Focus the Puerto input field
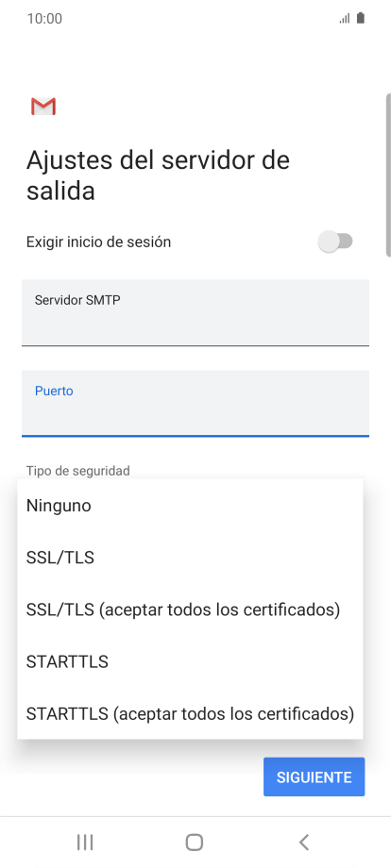391x868 pixels. coord(195,404)
